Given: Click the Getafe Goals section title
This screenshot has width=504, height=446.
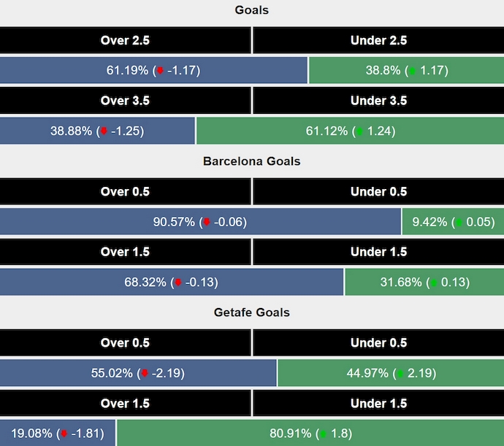Looking at the screenshot, I should [x=251, y=312].
